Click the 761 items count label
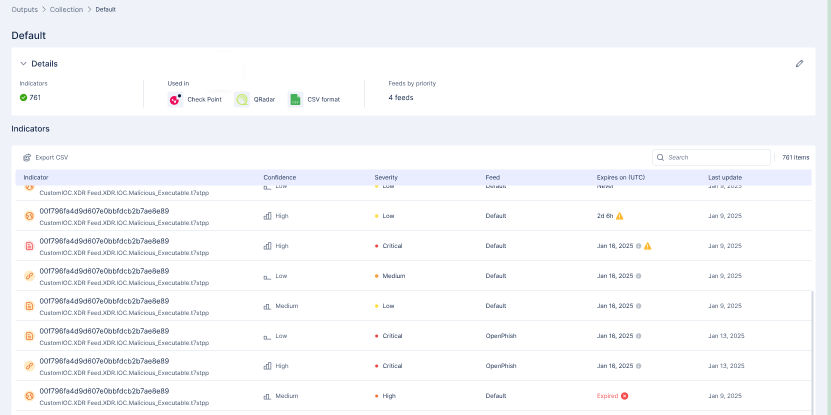The height and width of the screenshot is (415, 831). (795, 157)
